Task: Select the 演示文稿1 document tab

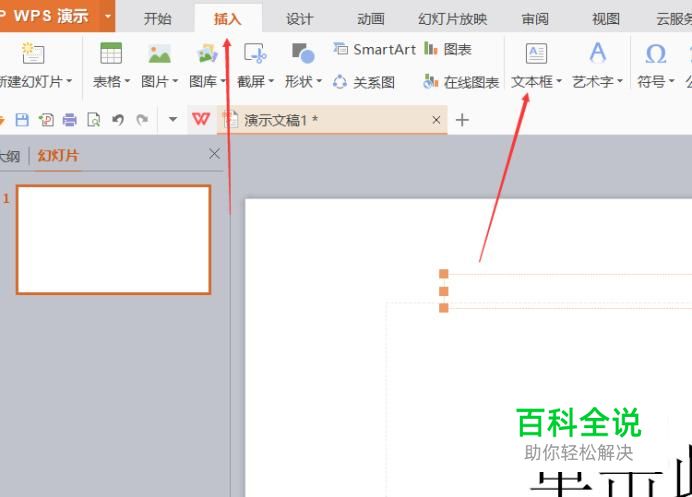Action: pos(332,120)
